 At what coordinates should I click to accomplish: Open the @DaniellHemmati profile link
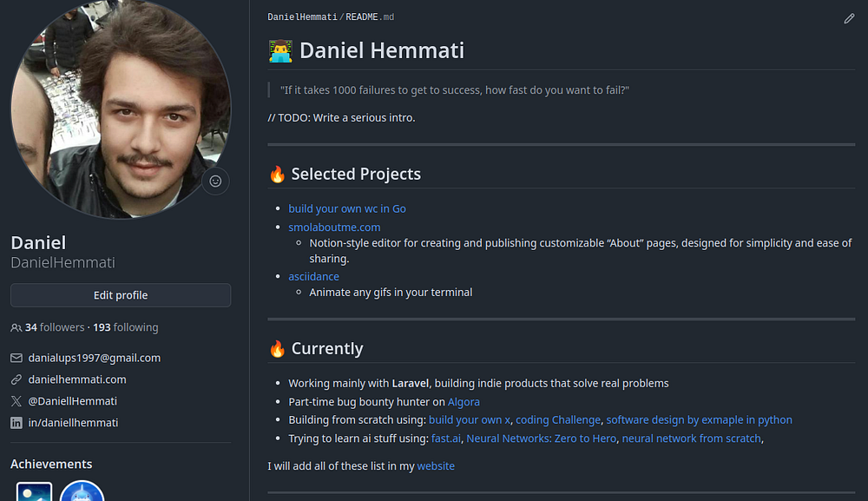click(73, 401)
